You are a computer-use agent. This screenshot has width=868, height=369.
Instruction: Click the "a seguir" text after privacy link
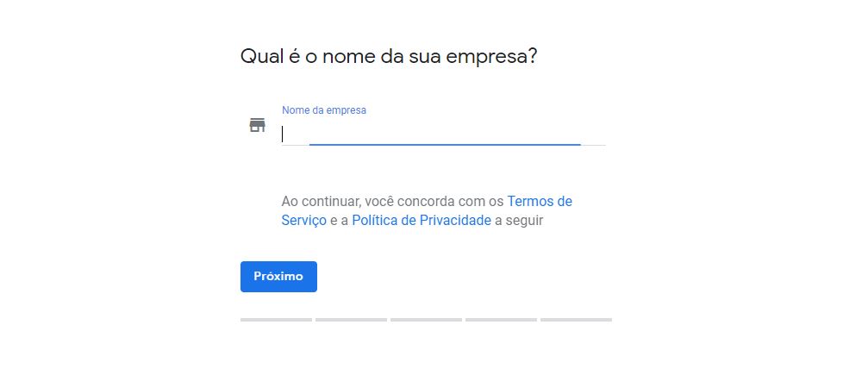519,221
